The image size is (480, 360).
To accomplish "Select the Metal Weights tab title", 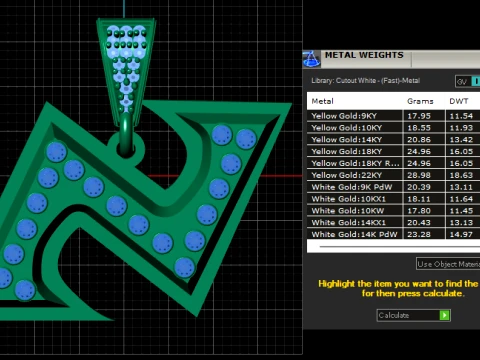I will [x=364, y=55].
